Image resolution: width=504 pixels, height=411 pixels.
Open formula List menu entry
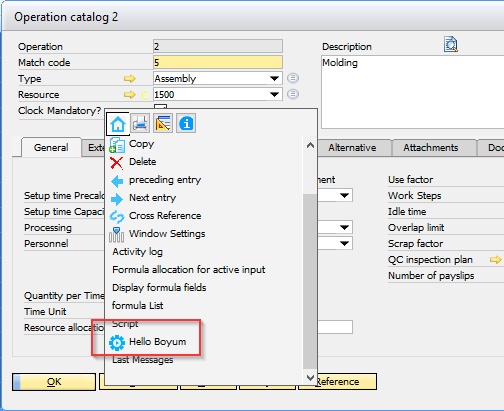(137, 306)
